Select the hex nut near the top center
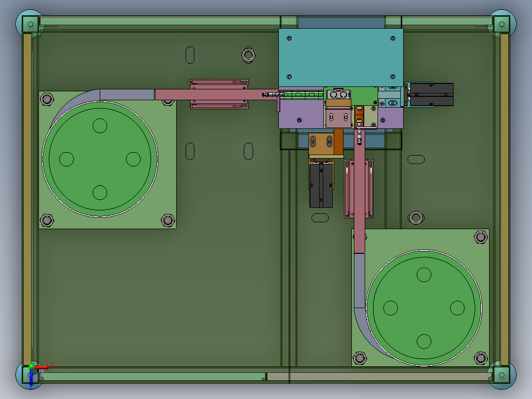The height and width of the screenshot is (399, 532). [248, 55]
